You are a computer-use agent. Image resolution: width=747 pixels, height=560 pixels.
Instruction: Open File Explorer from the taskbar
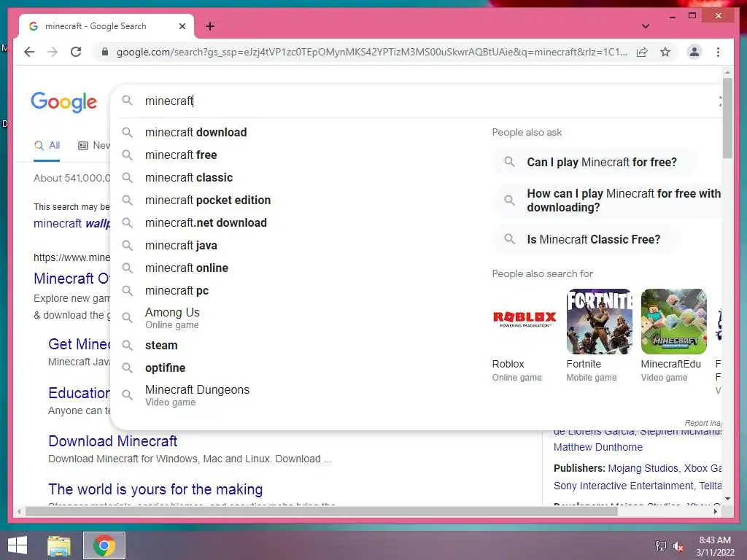59,545
